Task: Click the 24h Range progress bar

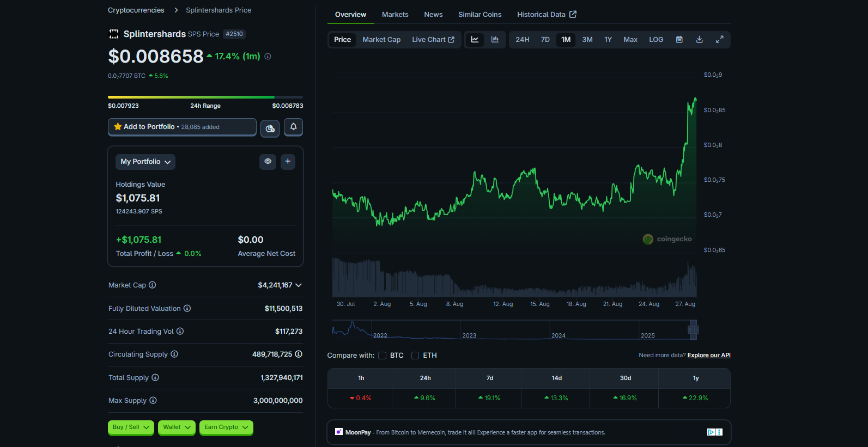Action: click(205, 97)
